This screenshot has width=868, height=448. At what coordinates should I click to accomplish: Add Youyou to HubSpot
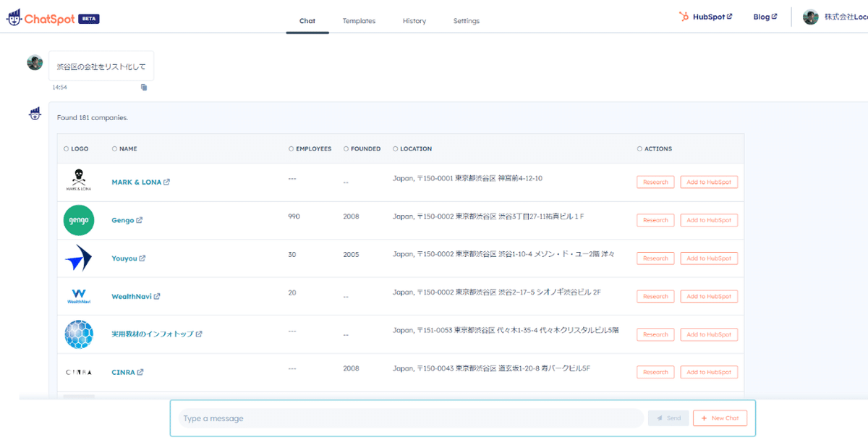click(x=709, y=258)
